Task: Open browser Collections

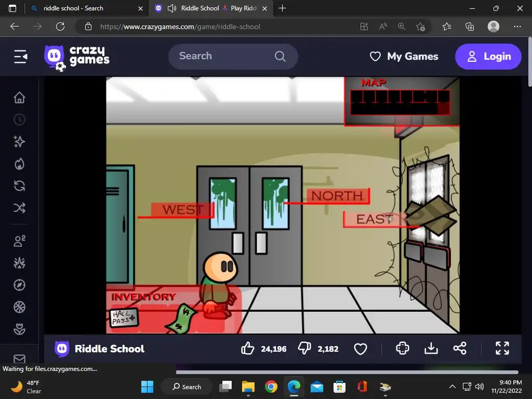Action: [470, 26]
